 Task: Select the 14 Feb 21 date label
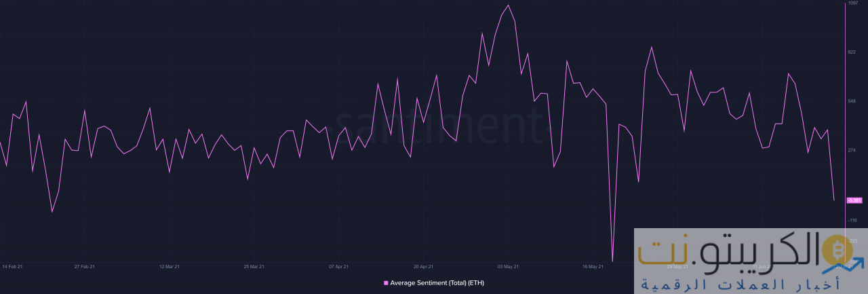coord(12,267)
